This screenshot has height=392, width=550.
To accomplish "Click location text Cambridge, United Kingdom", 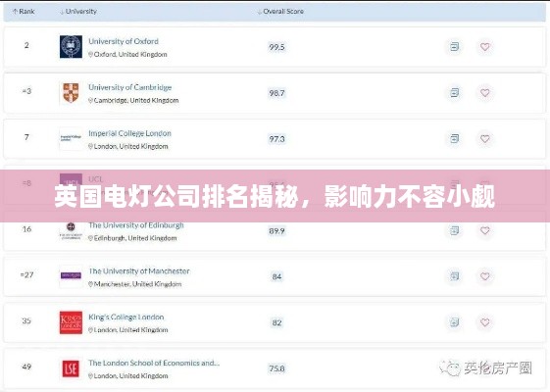I will pyautogui.click(x=136, y=100).
